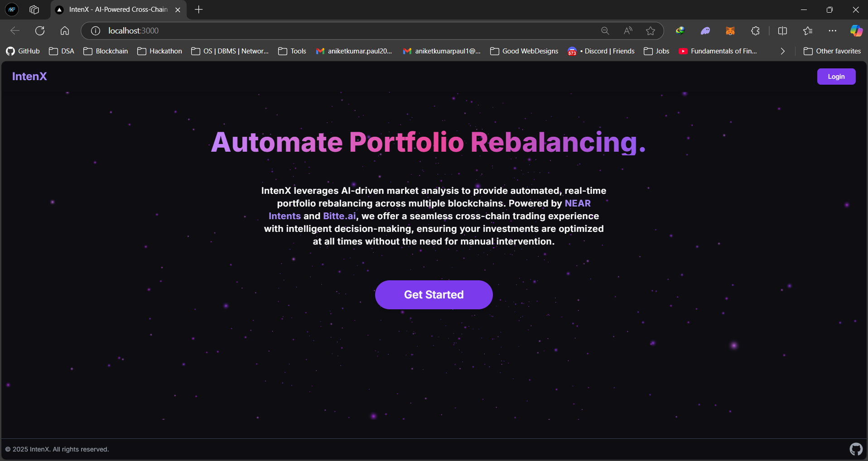Activate the Read Aloud icon

click(628, 31)
